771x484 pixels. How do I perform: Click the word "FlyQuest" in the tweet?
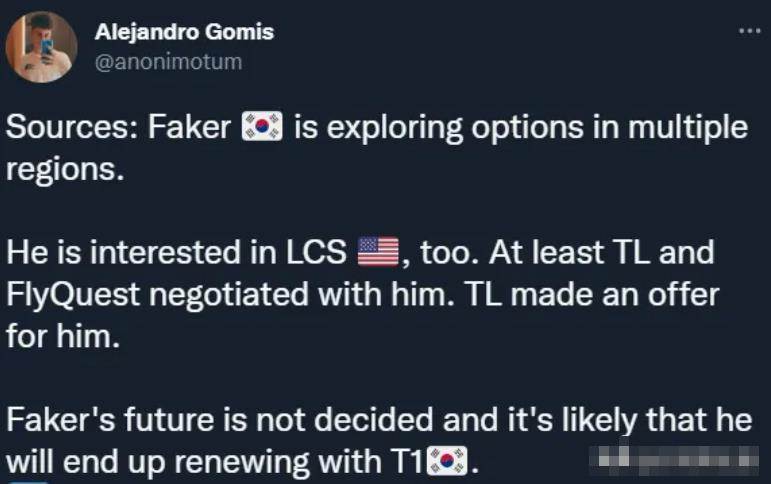[73, 295]
